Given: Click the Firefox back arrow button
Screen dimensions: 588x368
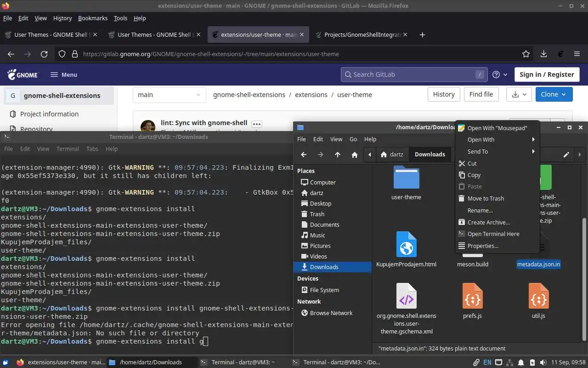Looking at the screenshot, I should pos(11,54).
